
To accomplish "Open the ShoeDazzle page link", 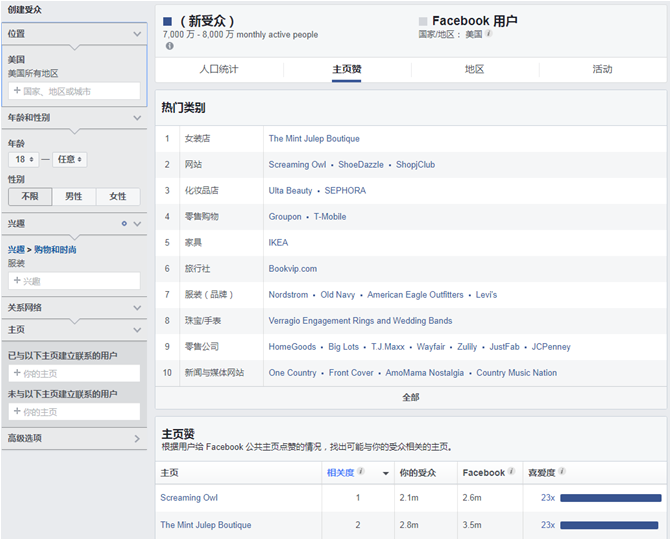I will (361, 165).
